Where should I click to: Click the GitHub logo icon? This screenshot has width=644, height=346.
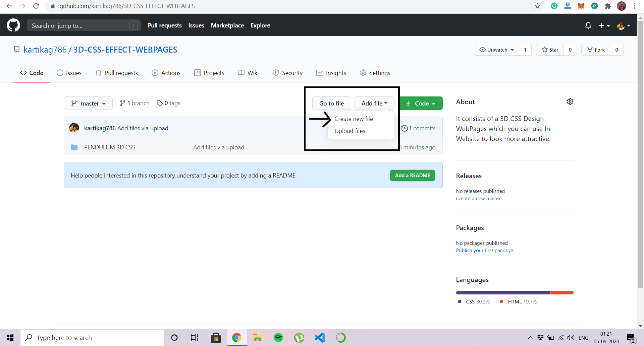(13, 25)
